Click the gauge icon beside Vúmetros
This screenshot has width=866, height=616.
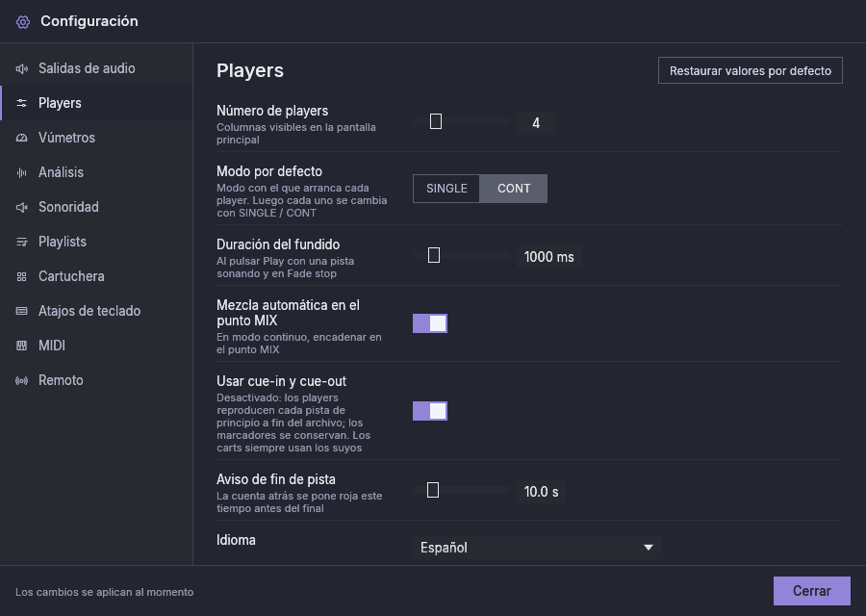pos(21,138)
